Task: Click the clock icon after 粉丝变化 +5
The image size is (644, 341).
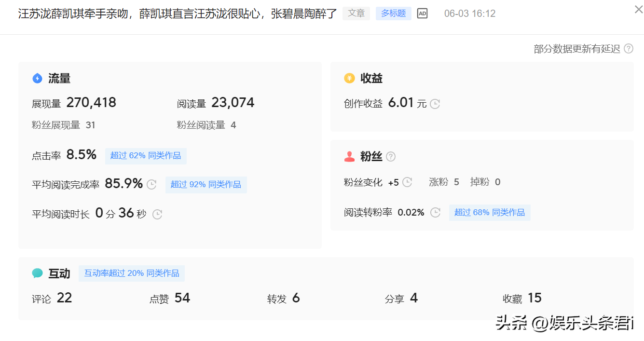Action: click(407, 182)
